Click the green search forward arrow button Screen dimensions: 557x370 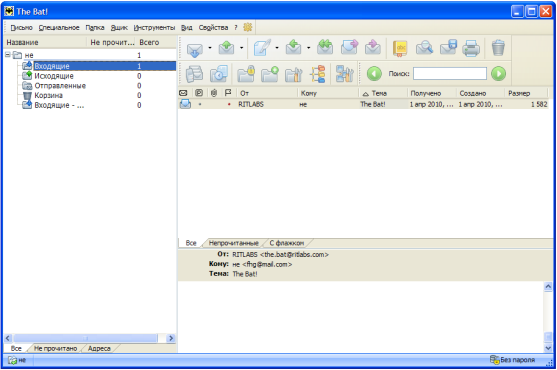(x=498, y=74)
